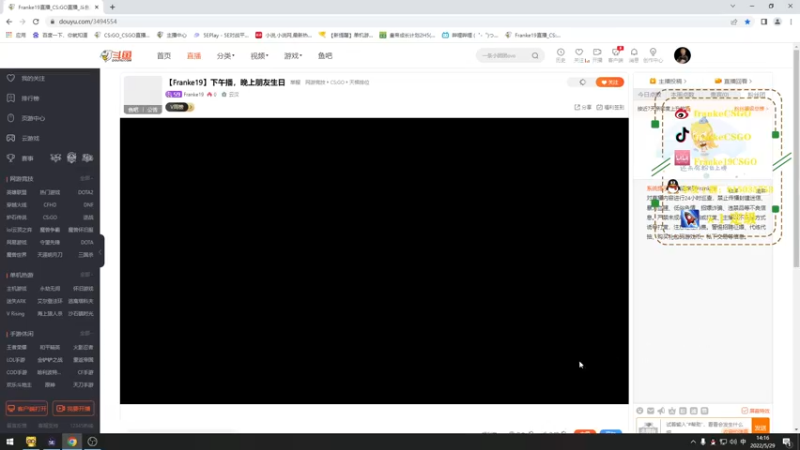Click the 福利签到 check-in icon

(x=599, y=107)
